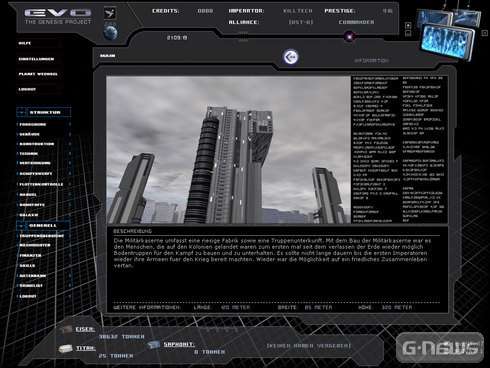490x368 pixels.
Task: Click the small icon right of holo screens
Action: (484, 33)
